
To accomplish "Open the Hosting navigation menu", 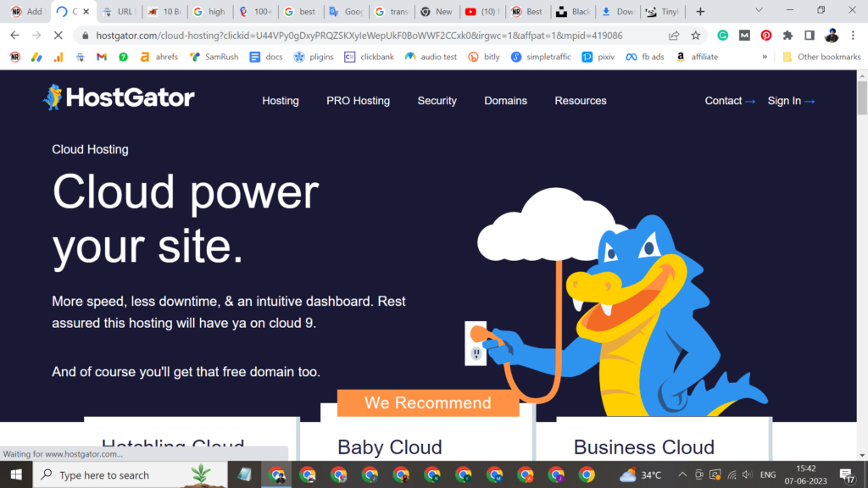I will tap(280, 101).
